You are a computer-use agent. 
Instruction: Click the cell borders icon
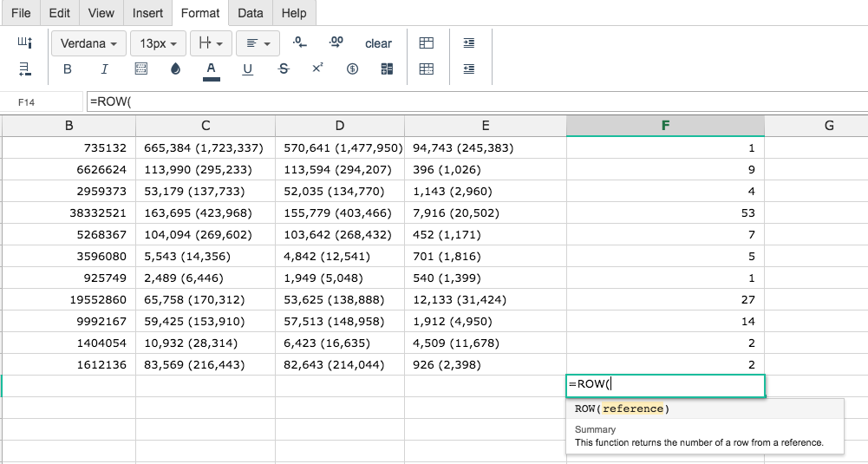click(141, 69)
